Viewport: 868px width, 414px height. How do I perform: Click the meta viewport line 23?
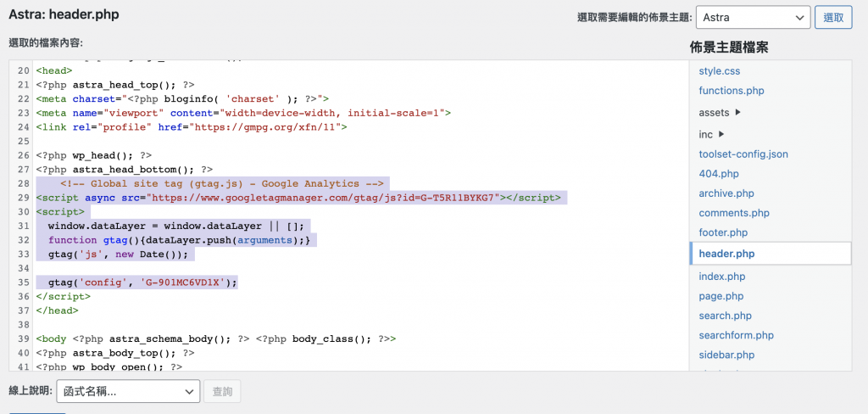click(x=243, y=113)
